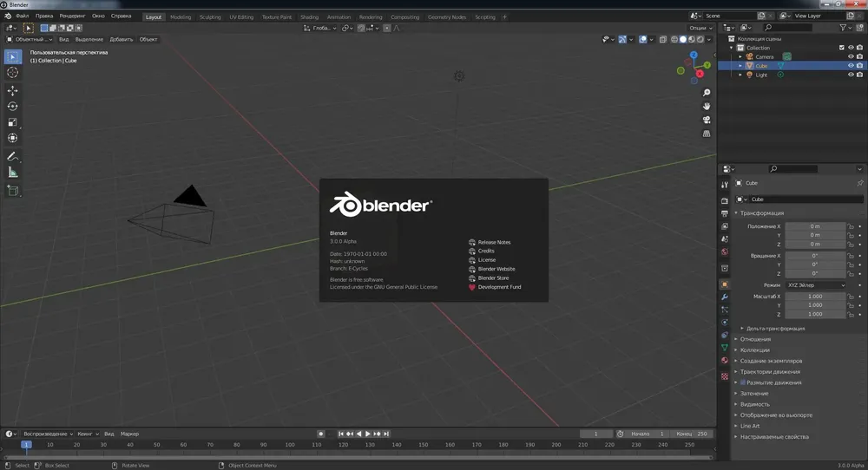Toggle visibility of Light in outliner
The width and height of the screenshot is (868, 470).
point(851,75)
